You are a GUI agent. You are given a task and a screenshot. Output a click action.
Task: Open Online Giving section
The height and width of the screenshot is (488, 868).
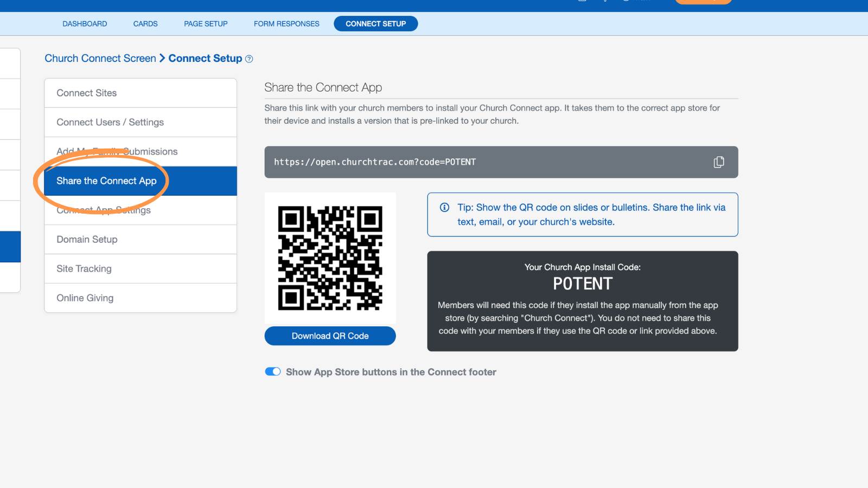(141, 298)
